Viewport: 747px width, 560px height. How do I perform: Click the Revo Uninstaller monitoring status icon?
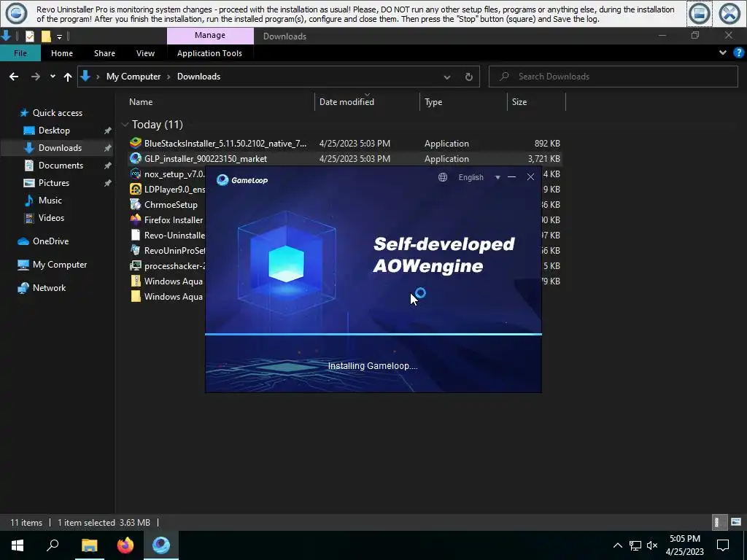pyautogui.click(x=16, y=13)
